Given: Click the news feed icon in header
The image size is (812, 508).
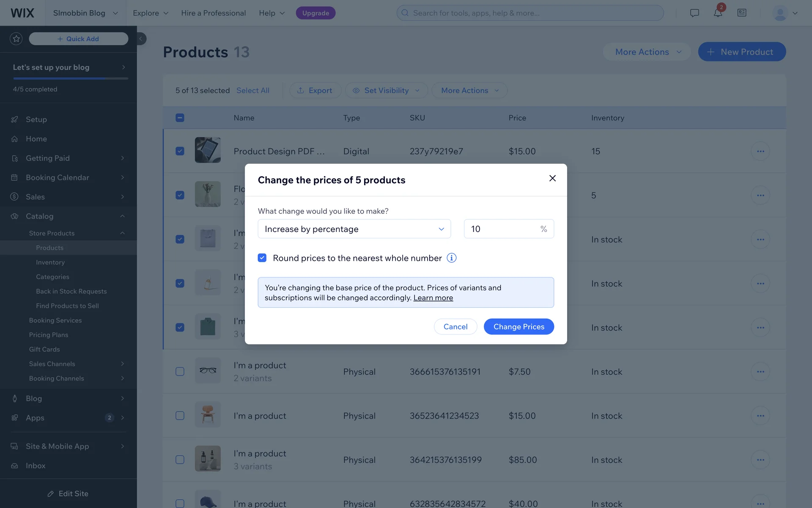Looking at the screenshot, I should point(742,13).
